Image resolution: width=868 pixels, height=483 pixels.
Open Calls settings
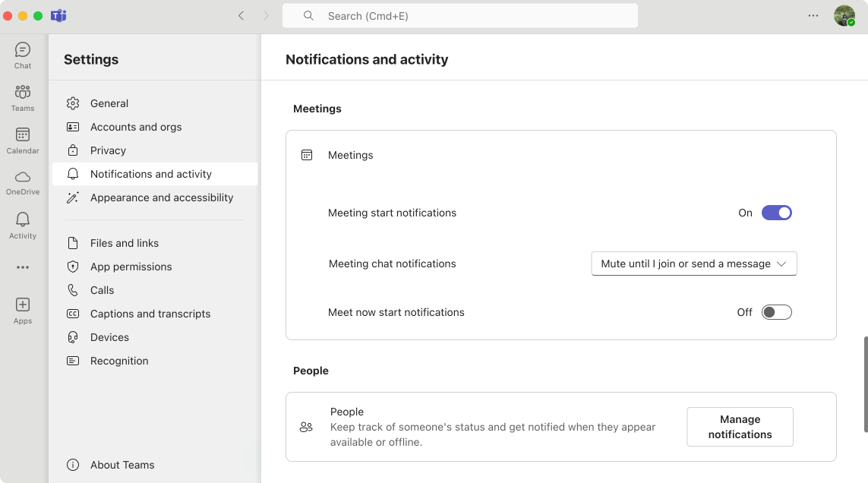155,290
